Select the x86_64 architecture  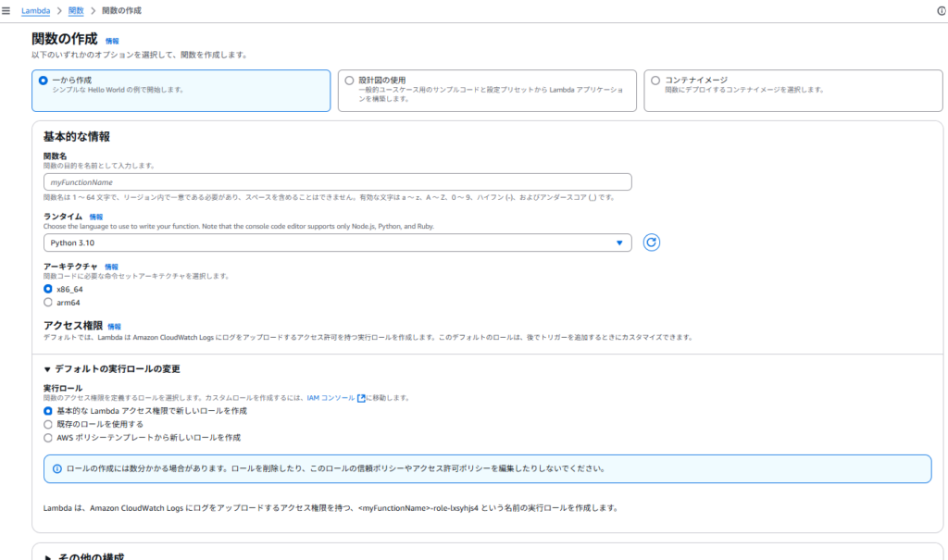(x=48, y=289)
